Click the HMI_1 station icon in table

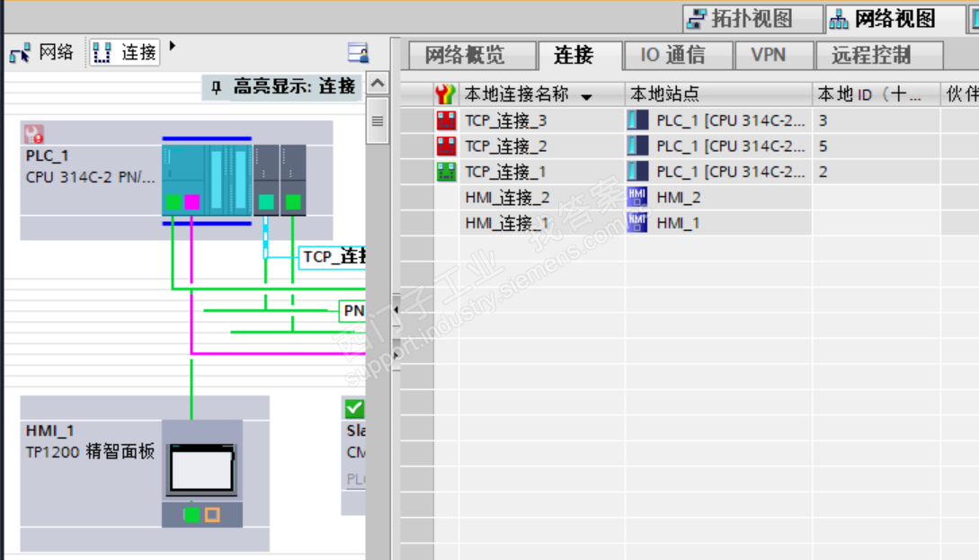tap(637, 222)
